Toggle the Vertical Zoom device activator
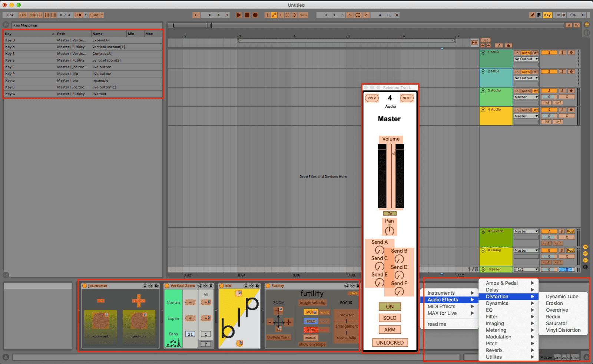Screen dimensions: 593x364 pyautogui.click(x=167, y=286)
